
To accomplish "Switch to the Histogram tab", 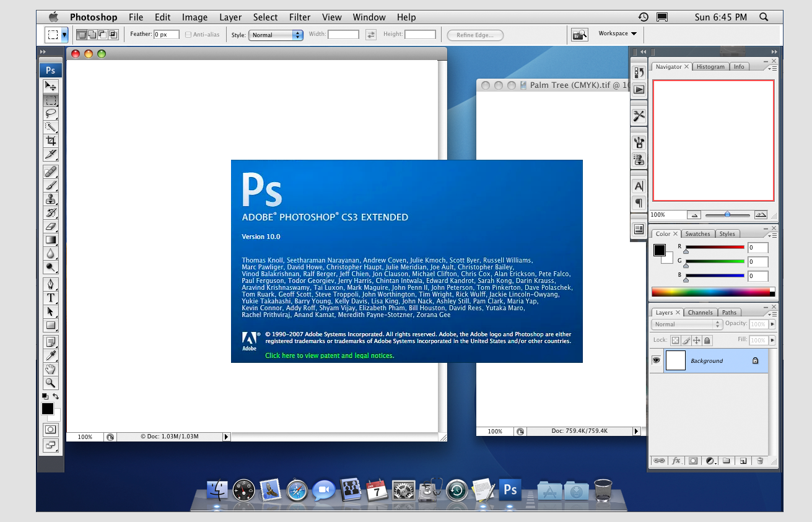I will coord(710,67).
